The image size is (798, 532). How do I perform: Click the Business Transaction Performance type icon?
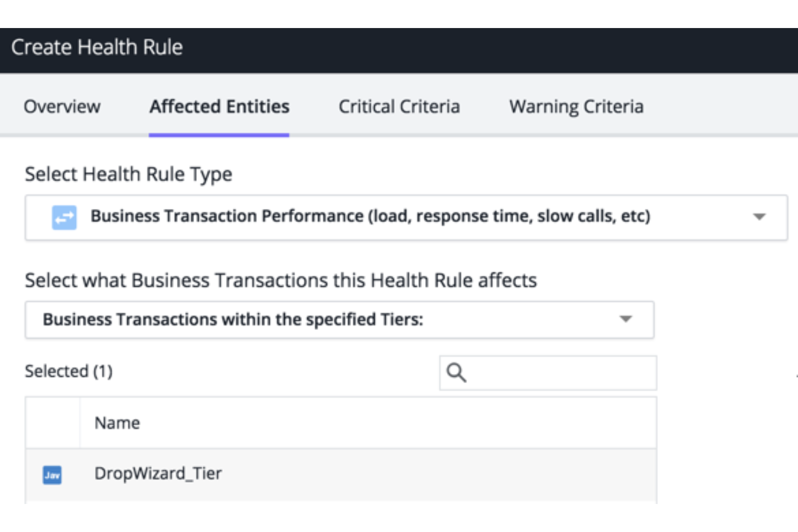click(64, 218)
